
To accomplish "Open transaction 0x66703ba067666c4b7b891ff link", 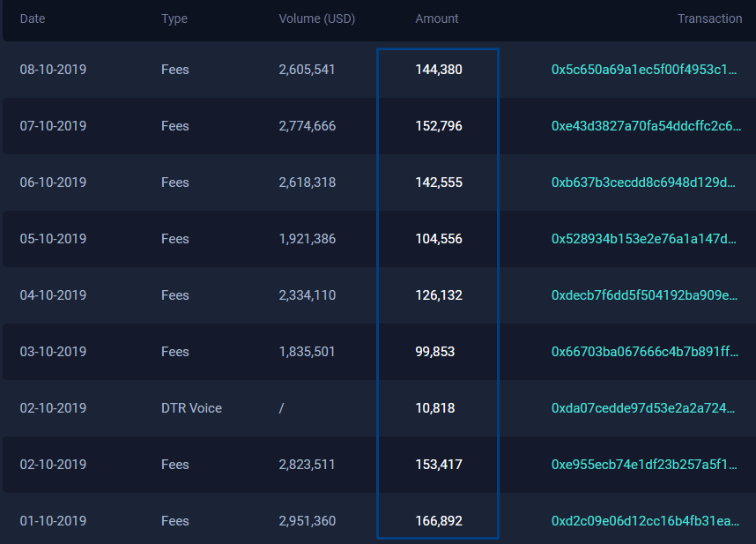I will (645, 352).
